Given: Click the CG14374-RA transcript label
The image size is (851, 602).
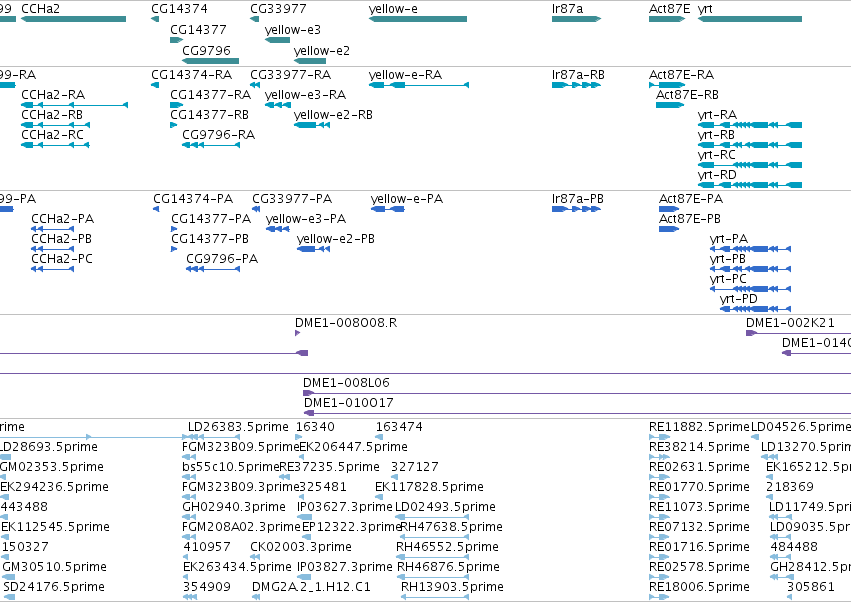Looking at the screenshot, I should [192, 74].
